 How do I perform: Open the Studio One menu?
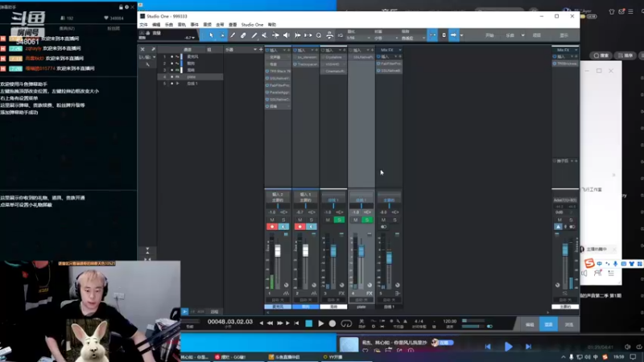click(x=252, y=25)
